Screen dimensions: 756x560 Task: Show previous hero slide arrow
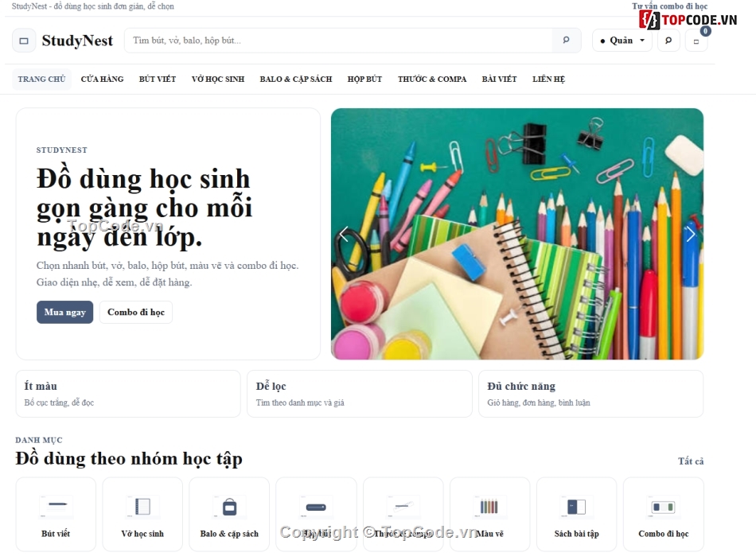343,235
